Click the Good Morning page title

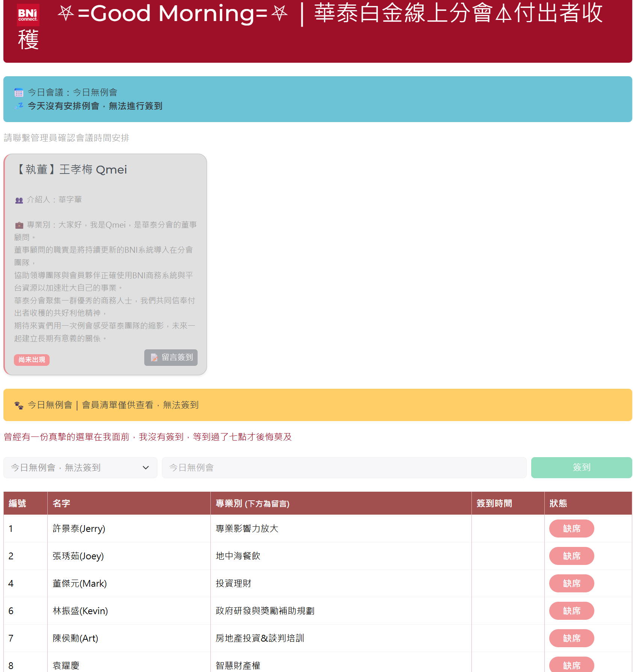[310, 26]
